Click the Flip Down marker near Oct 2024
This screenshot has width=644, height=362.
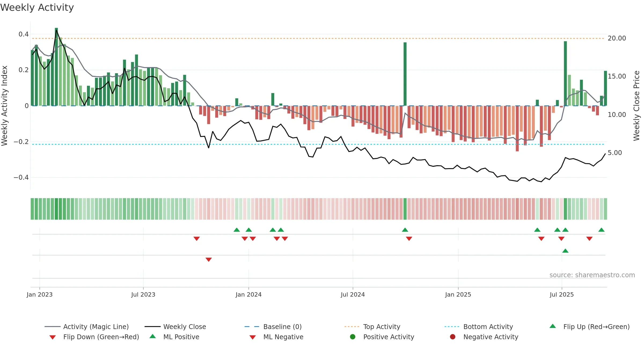409,239
